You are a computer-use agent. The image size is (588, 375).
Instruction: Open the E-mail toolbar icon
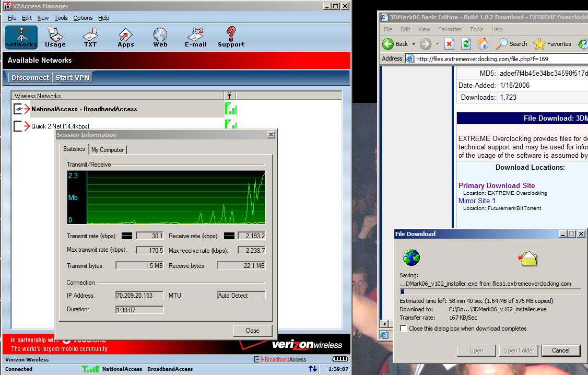pos(196,37)
